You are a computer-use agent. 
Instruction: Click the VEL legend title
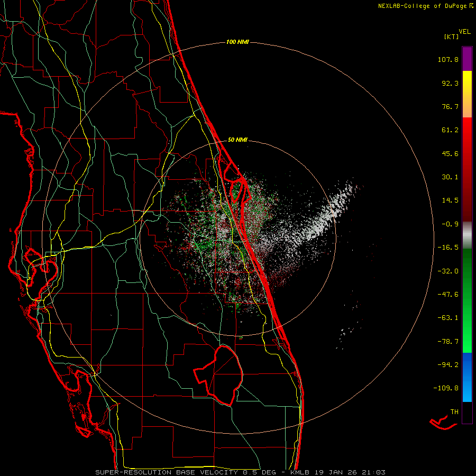tap(465, 32)
